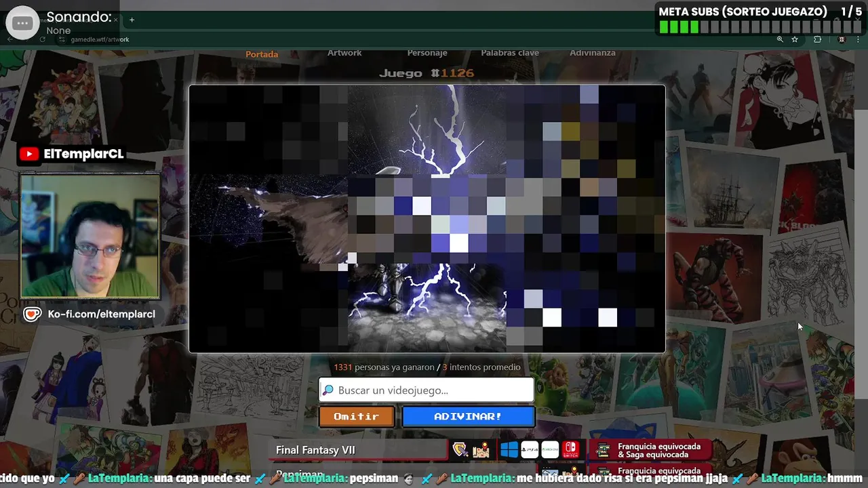Click the pixelated artwork image
Screen dimensions: 868x488
click(x=427, y=218)
